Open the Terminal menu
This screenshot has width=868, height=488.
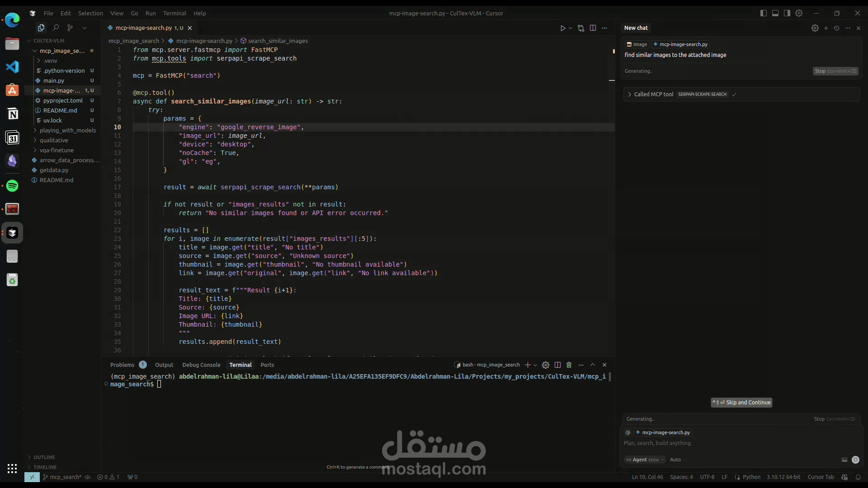[175, 13]
